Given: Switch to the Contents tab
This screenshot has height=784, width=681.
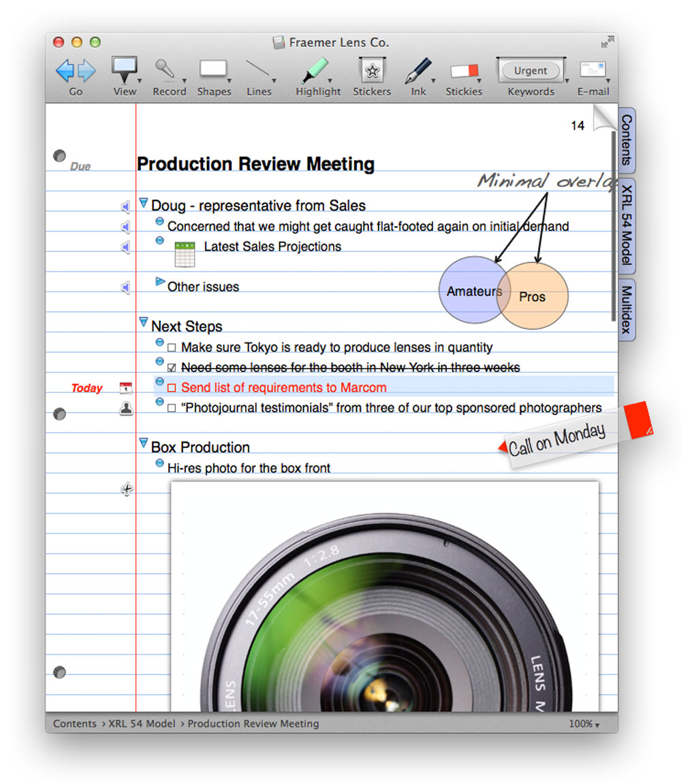Looking at the screenshot, I should coord(627,140).
